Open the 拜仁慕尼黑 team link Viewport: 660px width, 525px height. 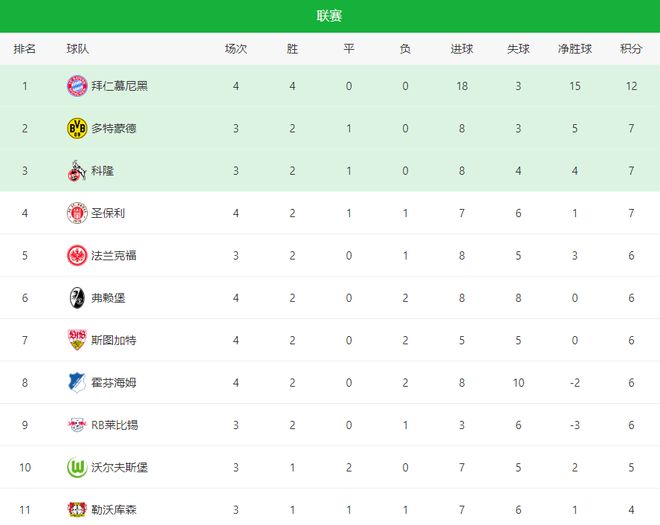(x=119, y=86)
